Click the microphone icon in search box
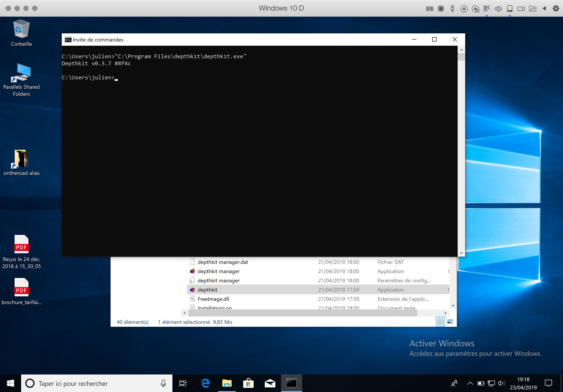Viewport: 563px width, 392px height. tap(163, 383)
